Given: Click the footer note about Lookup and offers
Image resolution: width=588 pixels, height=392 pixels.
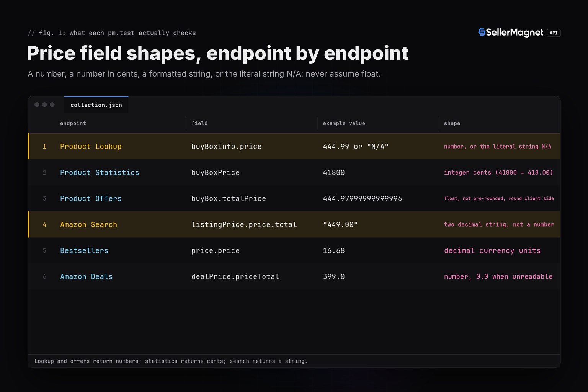Looking at the screenshot, I should (x=171, y=361).
